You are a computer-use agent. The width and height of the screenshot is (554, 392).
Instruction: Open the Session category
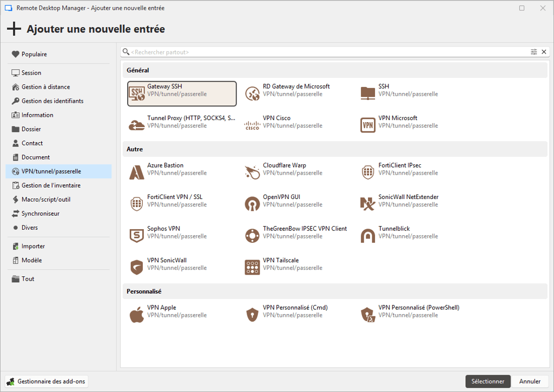(31, 73)
